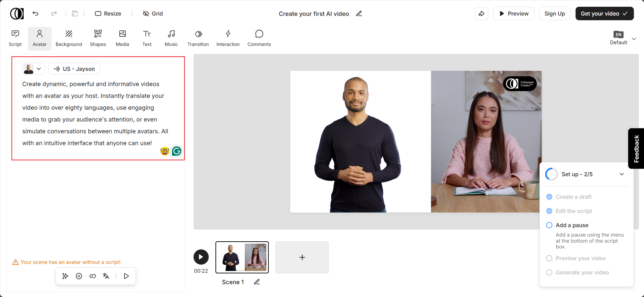Open the Interaction tab
The image size is (644, 297).
click(x=228, y=38)
